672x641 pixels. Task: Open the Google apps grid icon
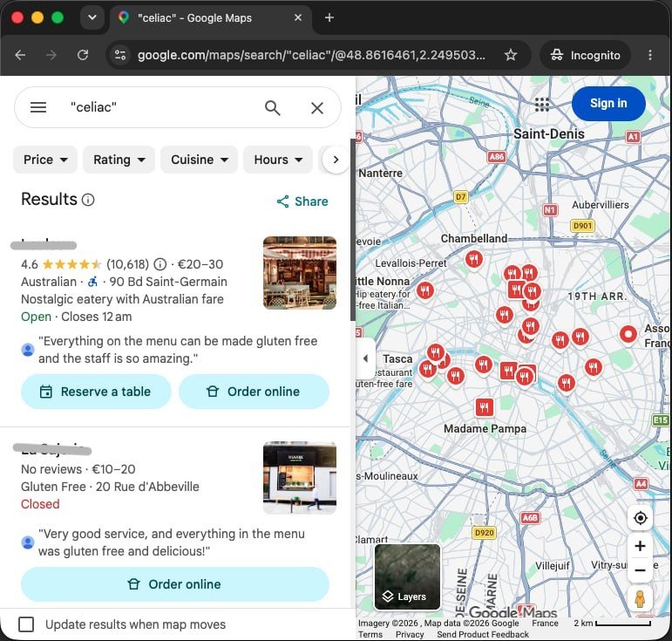(x=542, y=104)
